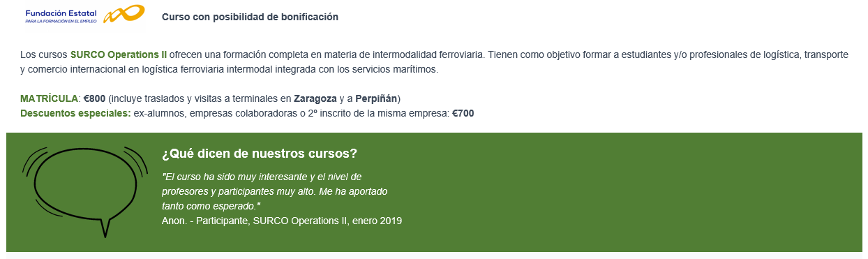Click the orange infinity swirl logo
Screen dimensions: 868x259
pos(124,13)
